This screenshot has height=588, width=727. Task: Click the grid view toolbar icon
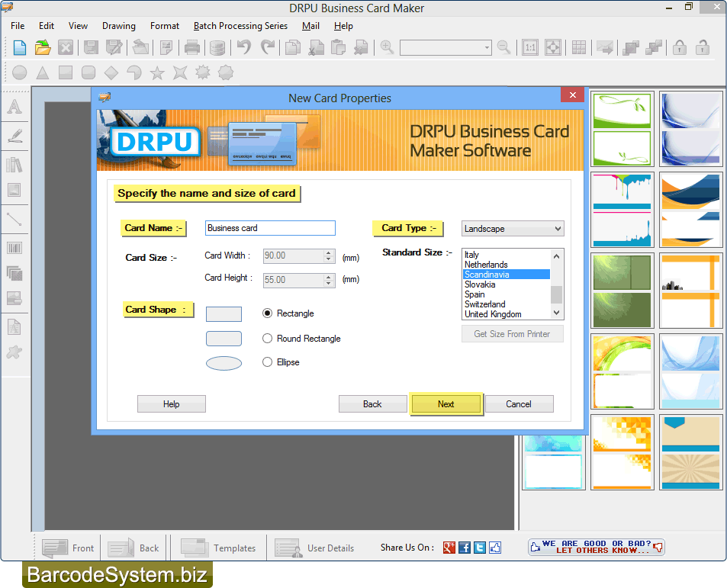click(579, 47)
